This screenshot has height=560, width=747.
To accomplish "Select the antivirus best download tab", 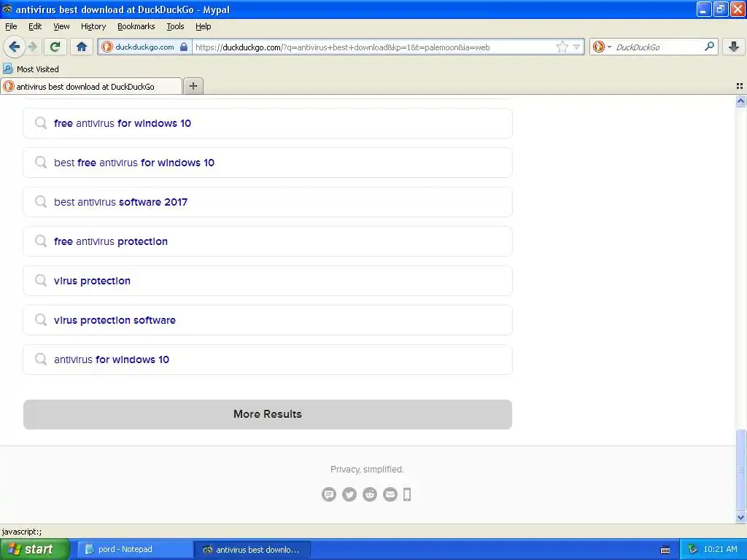I will (91, 86).
